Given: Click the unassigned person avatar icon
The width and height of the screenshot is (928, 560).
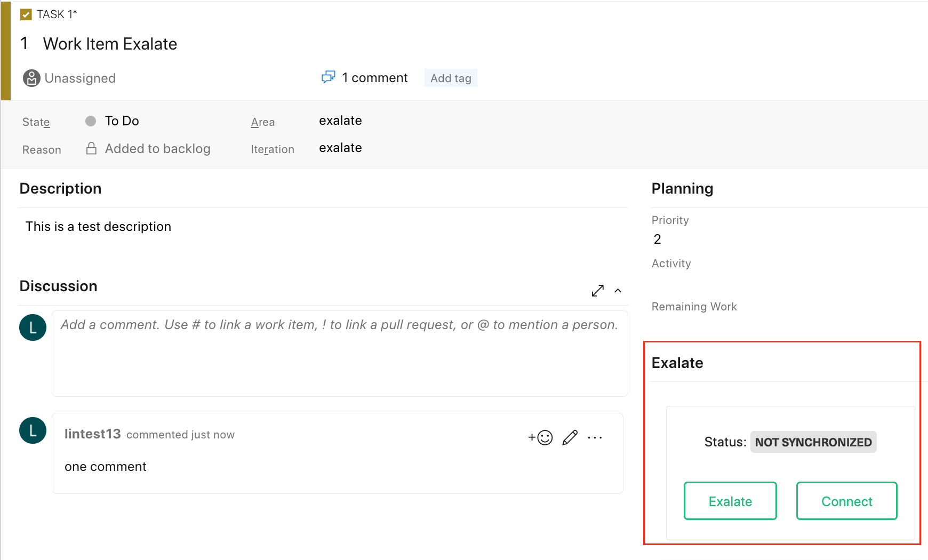Looking at the screenshot, I should click(x=31, y=78).
